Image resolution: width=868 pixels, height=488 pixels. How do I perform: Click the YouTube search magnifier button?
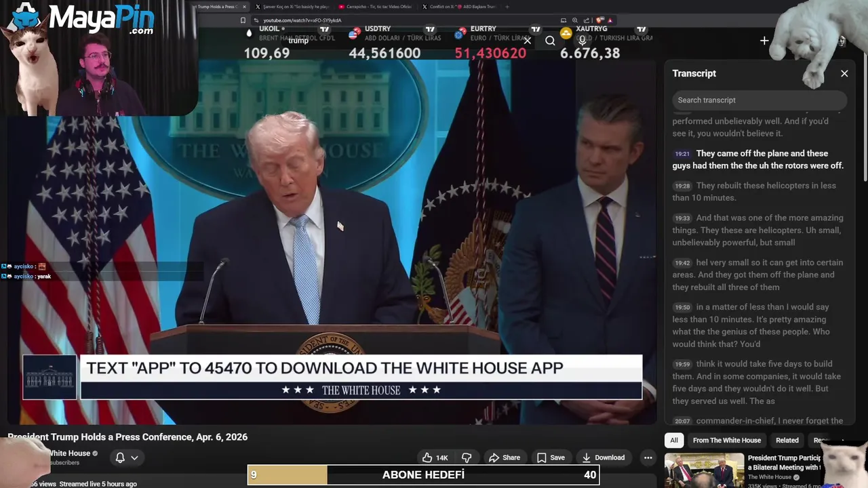[550, 41]
